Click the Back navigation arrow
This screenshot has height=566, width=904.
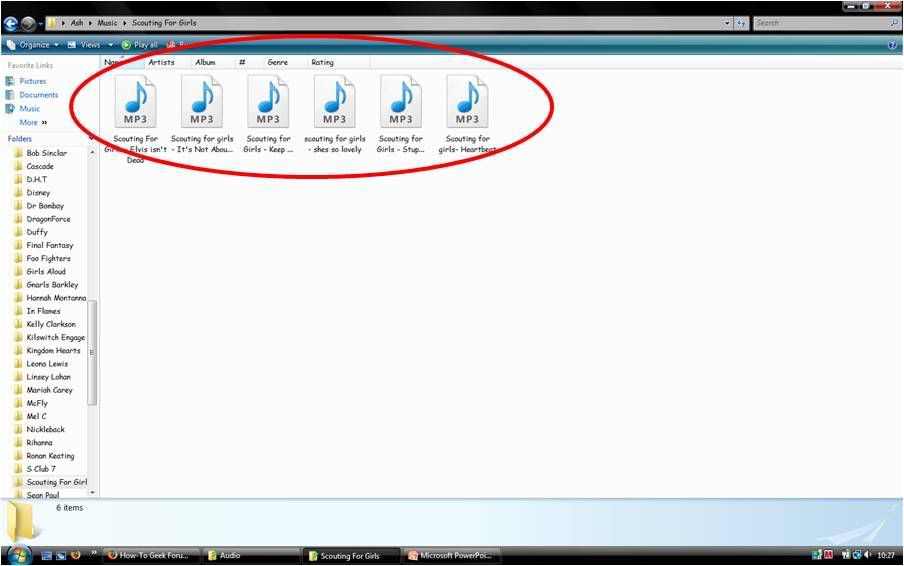click(x=10, y=24)
